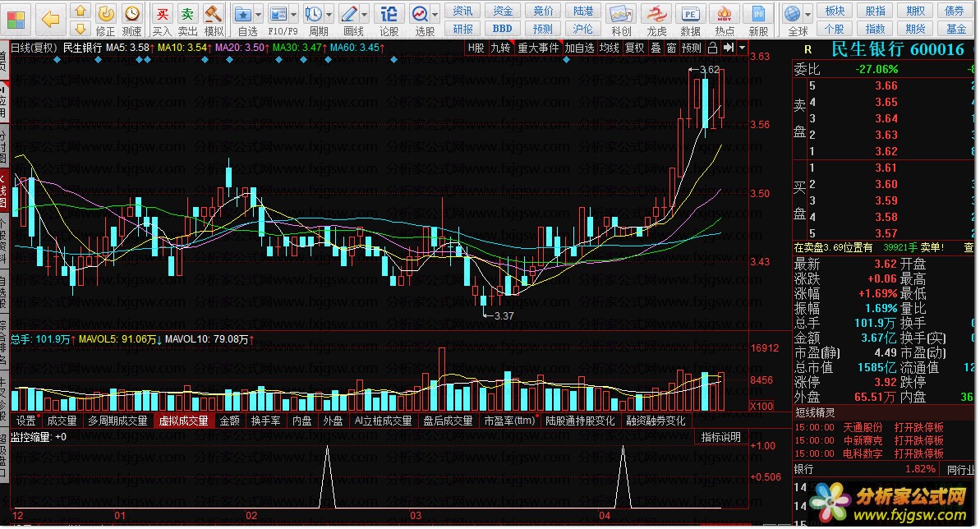Toggle the 九转 indicator
The image size is (980, 529).
tap(500, 48)
